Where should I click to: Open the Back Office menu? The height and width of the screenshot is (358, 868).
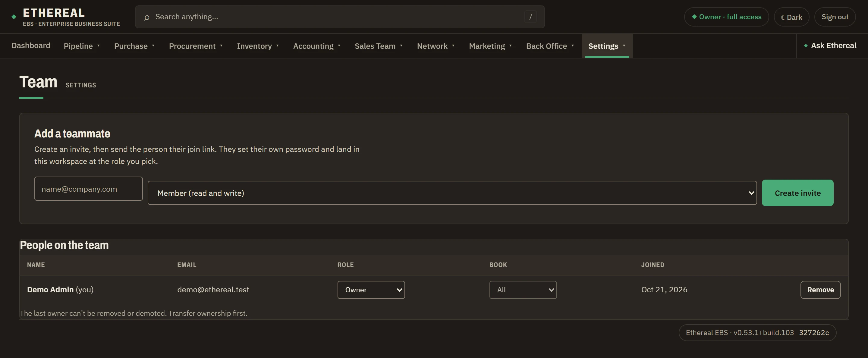(550, 46)
